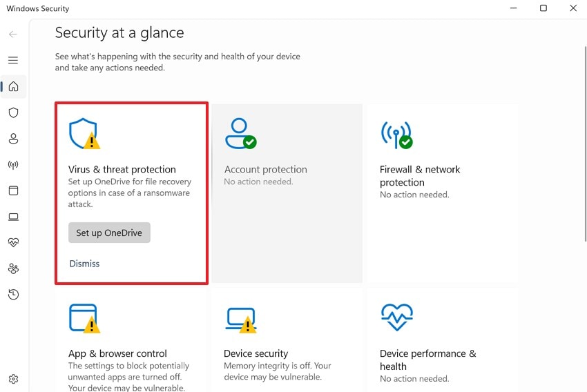Open the hamburger navigation menu

(x=13, y=60)
